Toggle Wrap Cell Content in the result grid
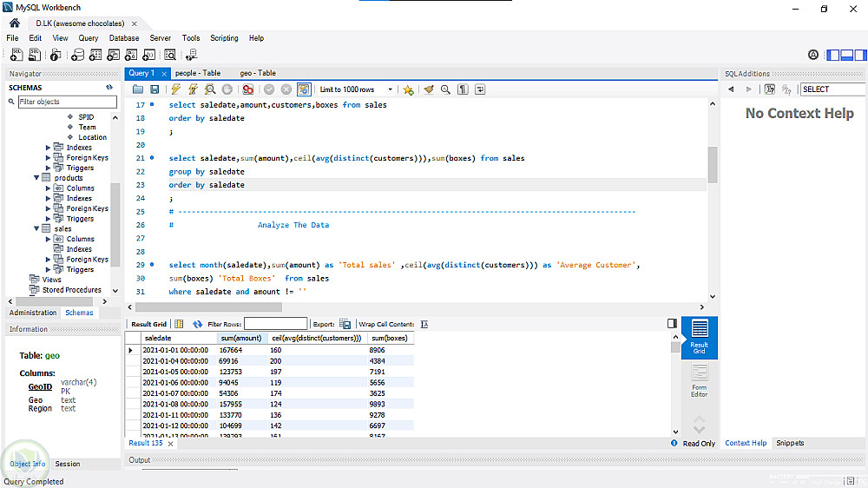868x488 pixels. 424,324
